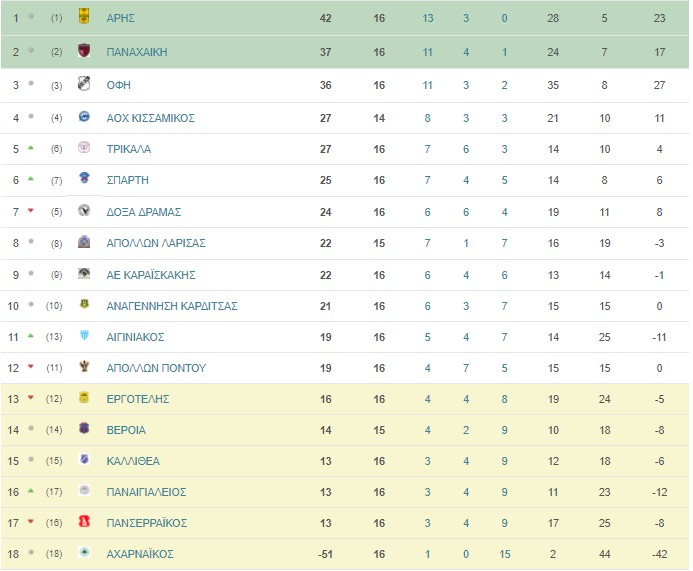Open the ΑΡΗΣ team link
This screenshot has height=571, width=693.
click(121, 18)
